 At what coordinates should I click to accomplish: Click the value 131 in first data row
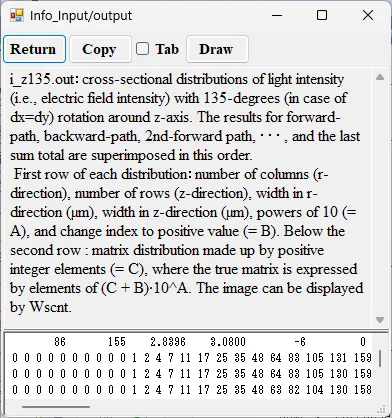coord(339,358)
